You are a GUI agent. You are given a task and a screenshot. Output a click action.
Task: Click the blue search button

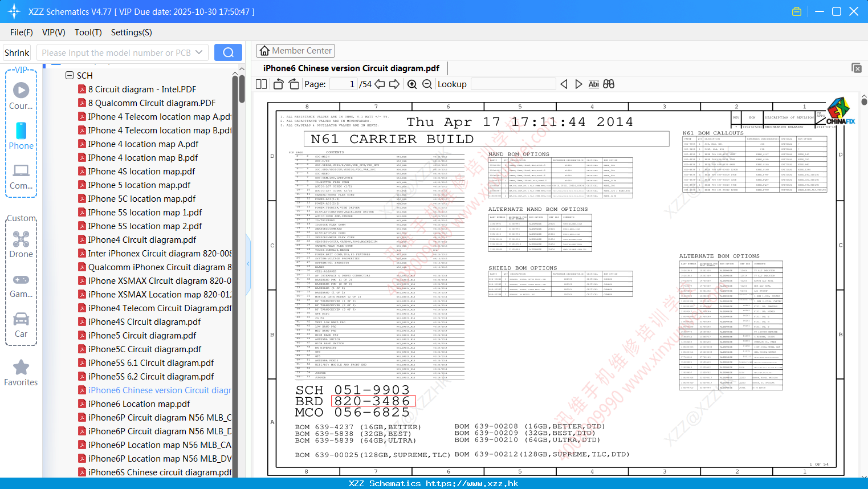228,52
